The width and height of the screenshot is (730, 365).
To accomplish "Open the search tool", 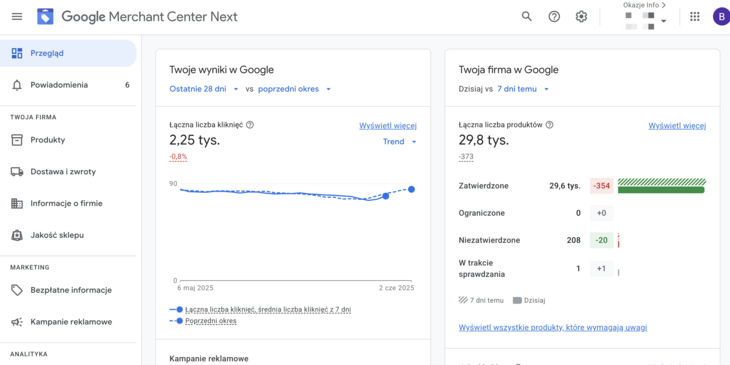I will [x=527, y=17].
